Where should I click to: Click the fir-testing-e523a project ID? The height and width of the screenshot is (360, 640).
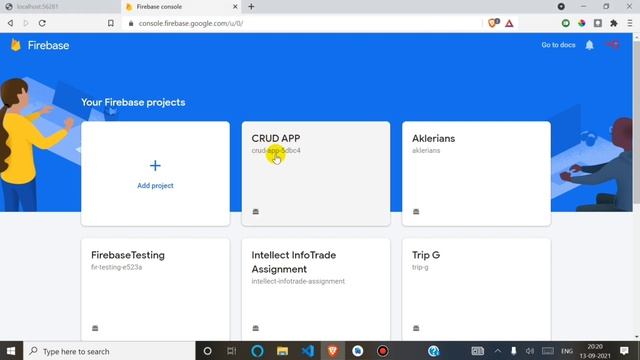click(116, 267)
